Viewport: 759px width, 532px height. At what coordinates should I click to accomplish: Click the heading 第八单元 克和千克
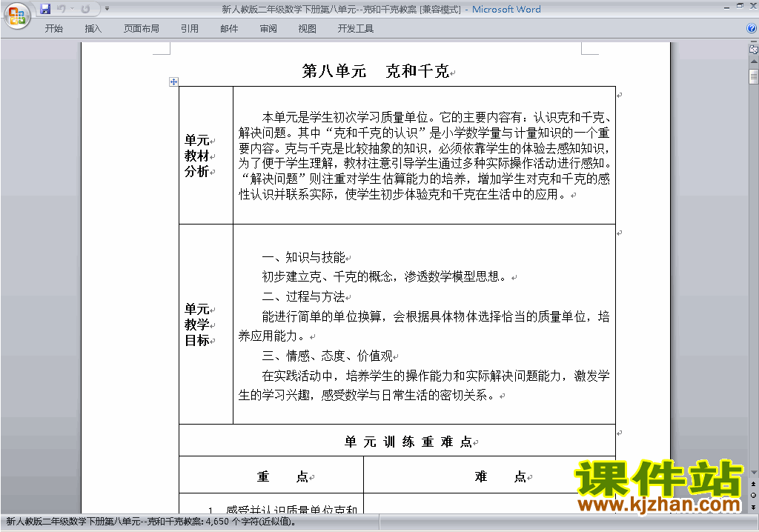tap(376, 71)
